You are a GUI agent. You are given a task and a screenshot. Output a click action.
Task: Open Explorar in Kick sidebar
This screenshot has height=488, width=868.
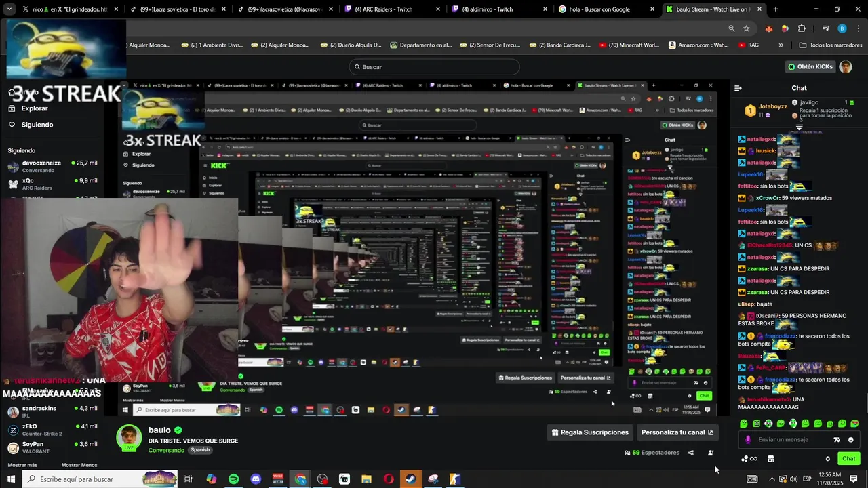(x=28, y=108)
